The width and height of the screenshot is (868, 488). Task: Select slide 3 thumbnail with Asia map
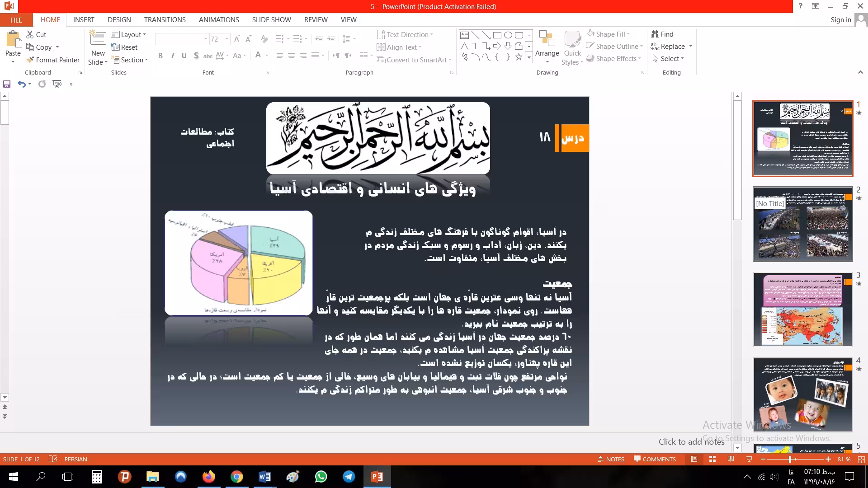pyautogui.click(x=802, y=310)
